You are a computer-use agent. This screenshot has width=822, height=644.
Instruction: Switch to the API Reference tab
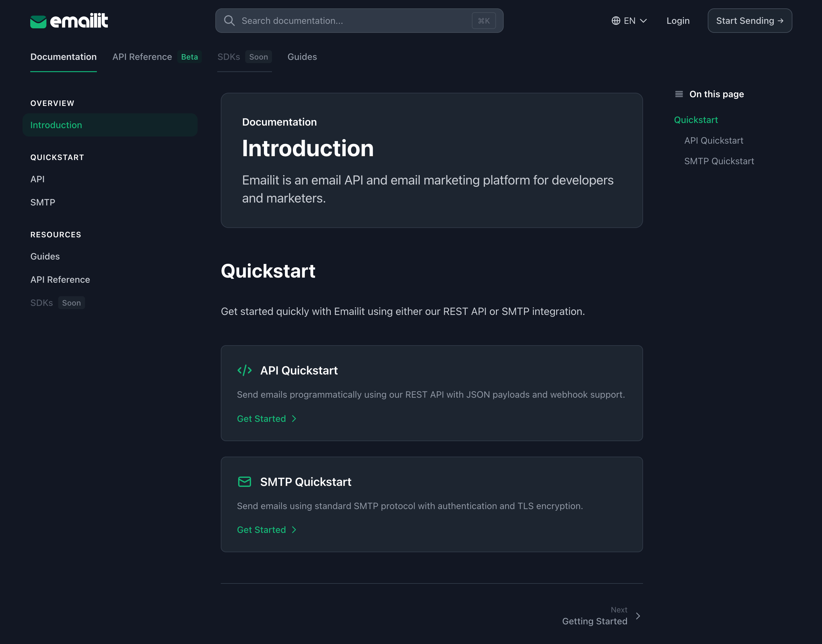point(142,57)
